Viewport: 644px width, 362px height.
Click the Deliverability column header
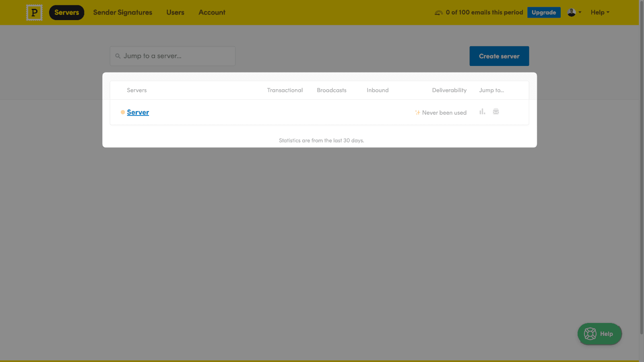(449, 90)
